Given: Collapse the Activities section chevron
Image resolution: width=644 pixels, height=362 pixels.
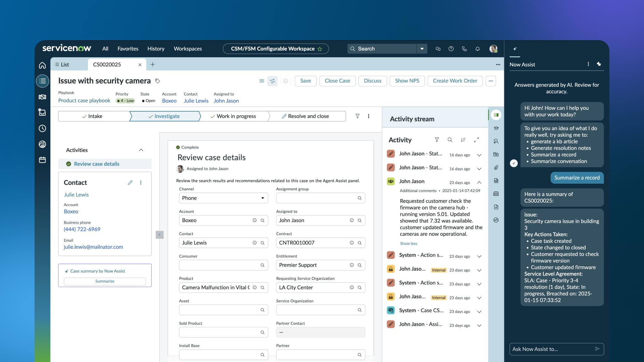Looking at the screenshot, I should pos(141,150).
